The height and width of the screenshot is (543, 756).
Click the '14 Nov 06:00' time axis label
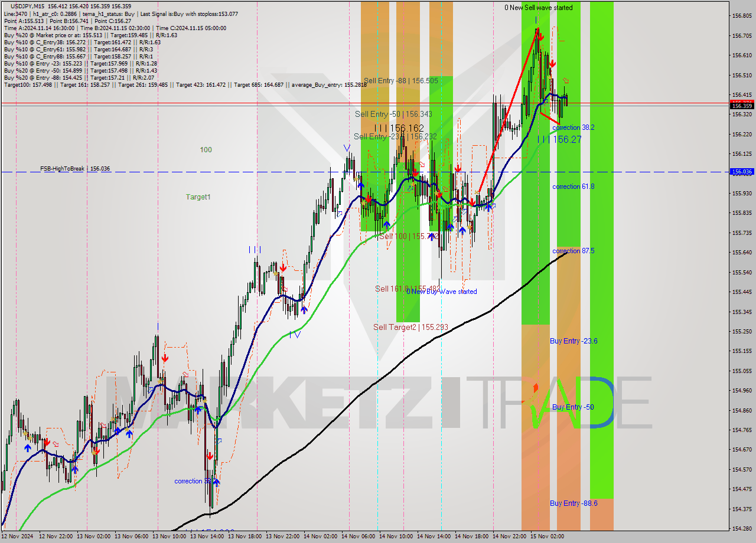(359, 537)
